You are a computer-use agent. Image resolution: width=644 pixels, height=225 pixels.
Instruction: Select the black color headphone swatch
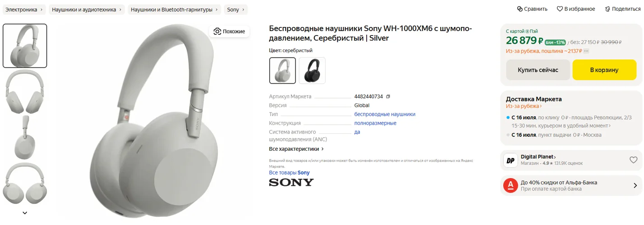tap(312, 71)
